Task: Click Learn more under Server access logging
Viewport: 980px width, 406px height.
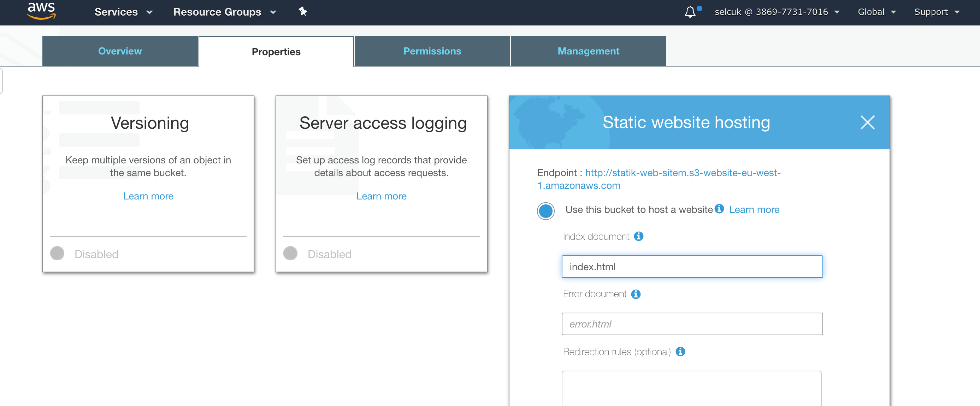Action: 381,196
